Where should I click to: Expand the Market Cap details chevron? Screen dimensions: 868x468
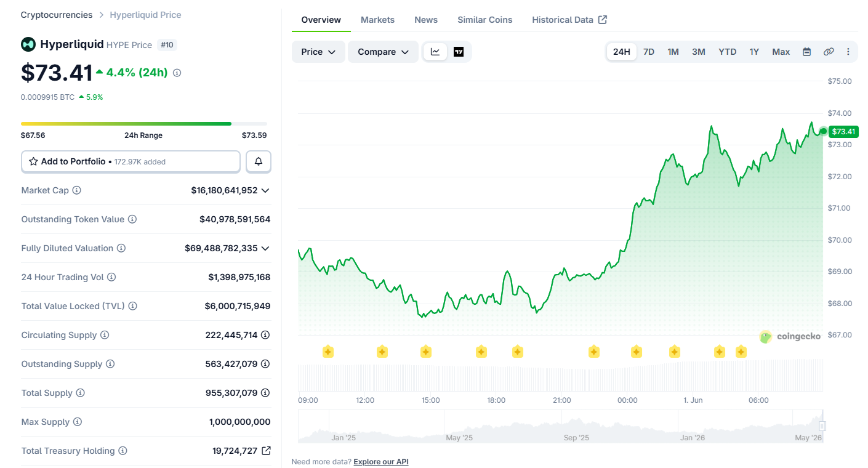point(265,190)
